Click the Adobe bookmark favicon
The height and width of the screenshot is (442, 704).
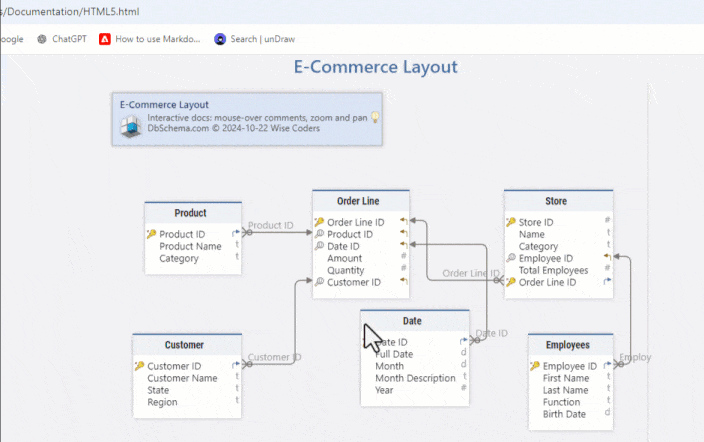(x=105, y=39)
